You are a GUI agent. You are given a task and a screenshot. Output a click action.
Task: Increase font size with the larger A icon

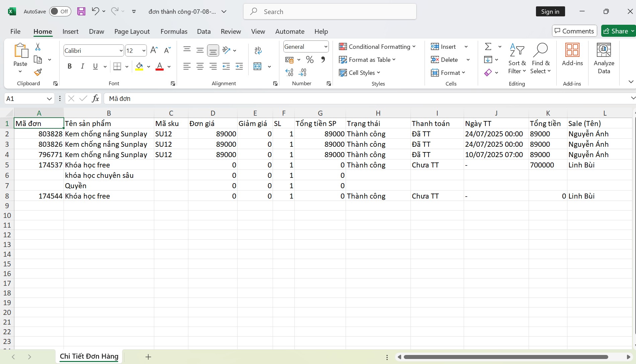(154, 50)
